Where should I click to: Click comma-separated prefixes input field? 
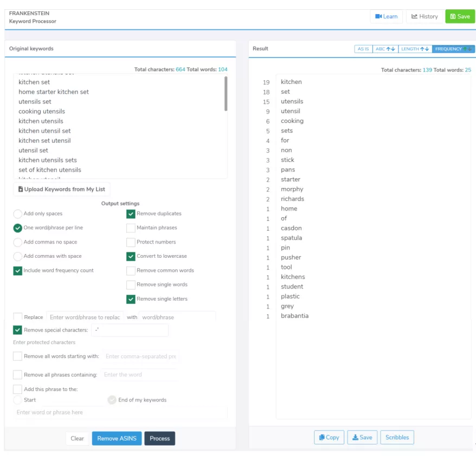coord(141,356)
